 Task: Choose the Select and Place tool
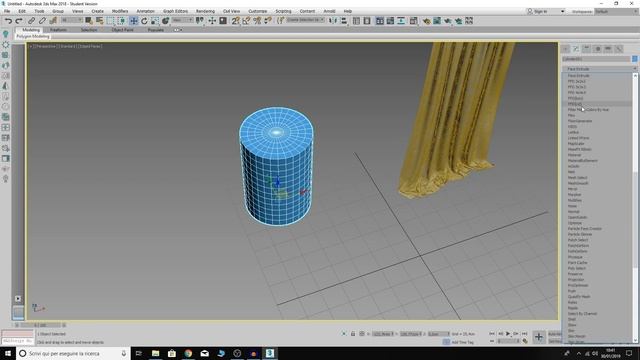point(165,20)
